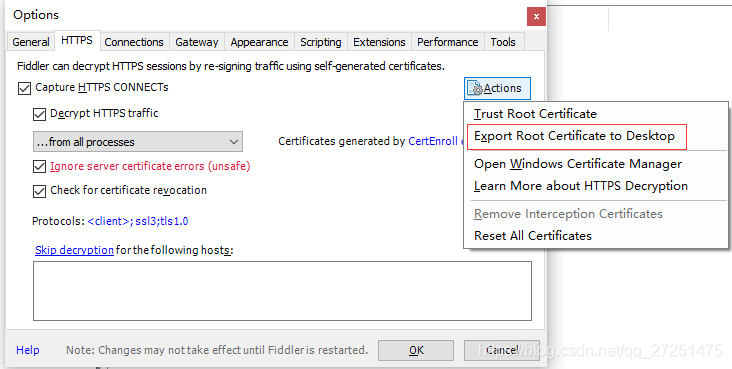Switch to the HTTPS tab
This screenshot has width=732, height=369.
[x=77, y=41]
